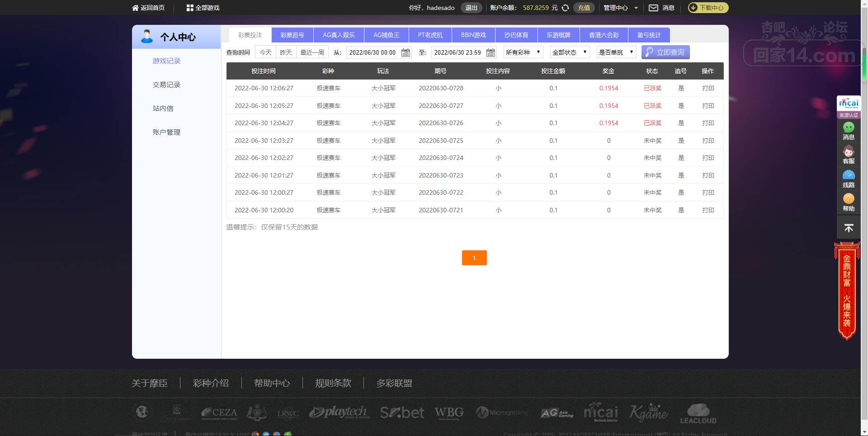868x436 pixels.
Task: Click the refresh balance icon
Action: tap(565, 8)
